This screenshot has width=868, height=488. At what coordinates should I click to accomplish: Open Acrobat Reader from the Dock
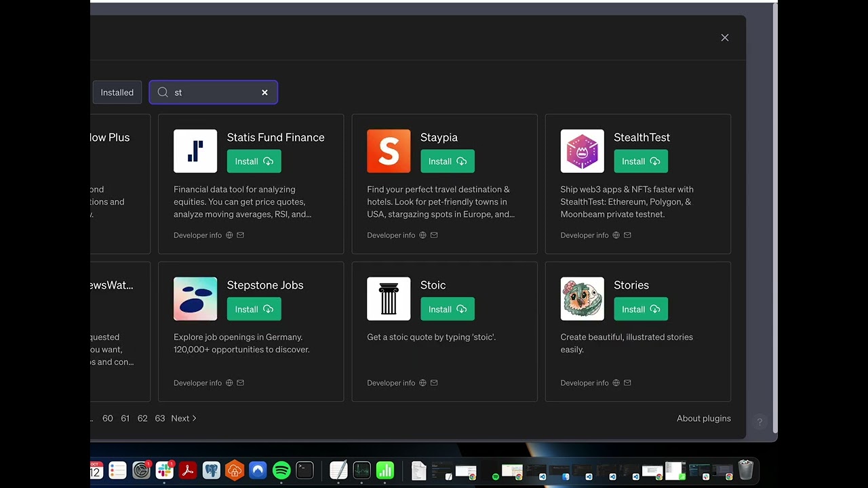click(188, 470)
